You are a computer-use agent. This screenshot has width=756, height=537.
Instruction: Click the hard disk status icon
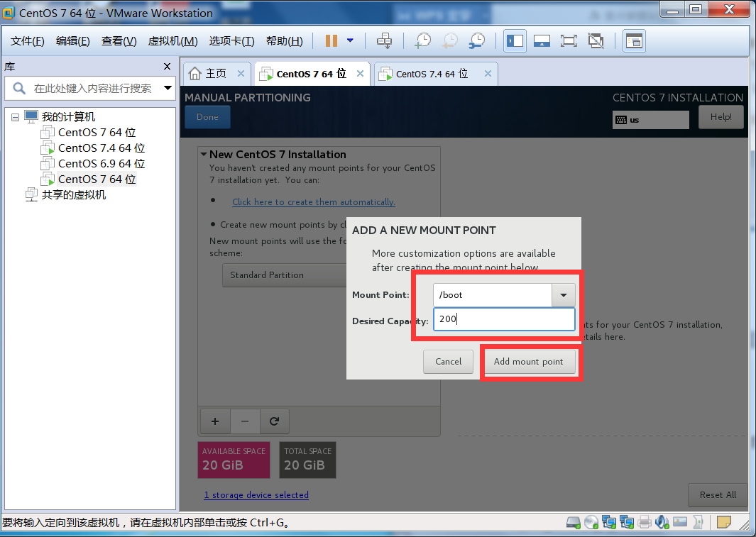click(x=574, y=523)
